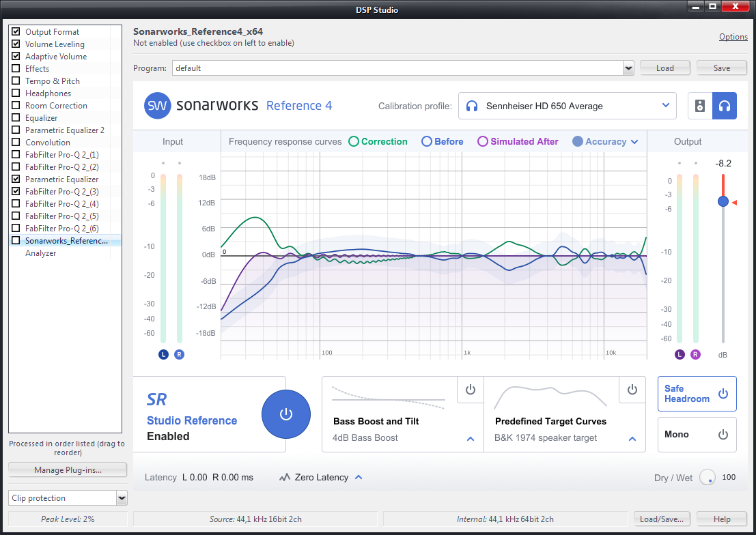Image resolution: width=756 pixels, height=535 pixels.
Task: Click the bass boost curve preview
Action: (x=389, y=398)
